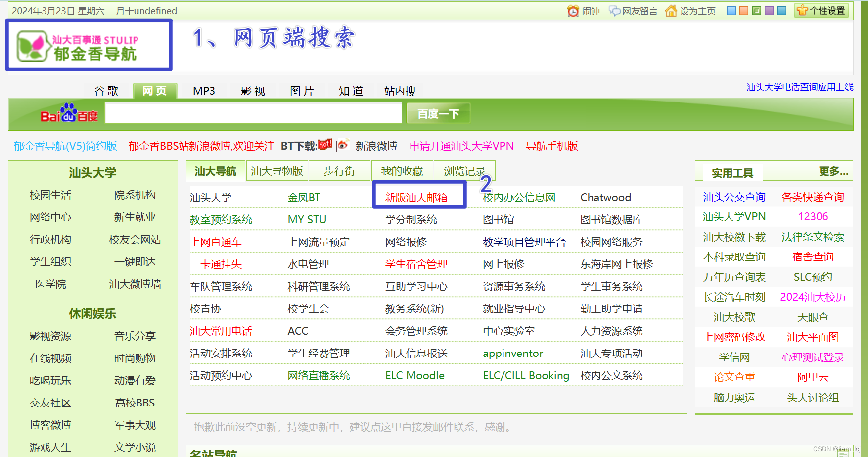
Task: Switch to 谷歌 search tab
Action: [x=106, y=91]
